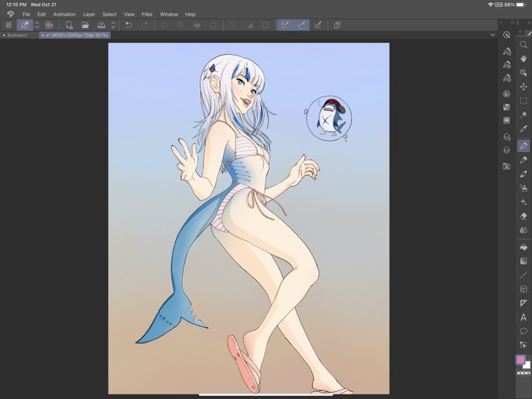Viewport: 532px width, 399px height.
Task: Click the edge keyboard toggle icon
Action: click(x=25, y=25)
